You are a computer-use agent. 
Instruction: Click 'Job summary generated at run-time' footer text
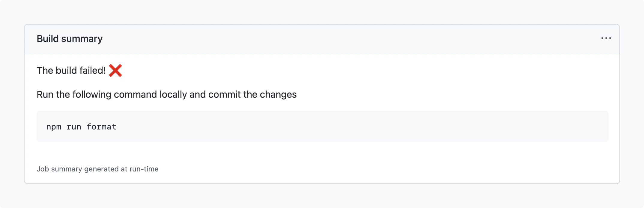pyautogui.click(x=97, y=169)
